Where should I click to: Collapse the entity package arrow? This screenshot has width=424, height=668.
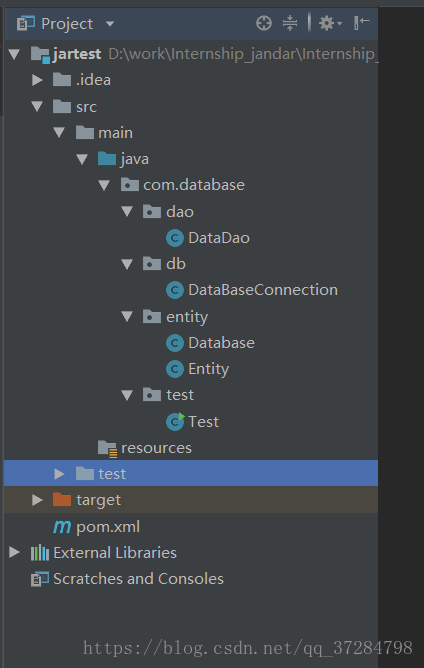pyautogui.click(x=127, y=317)
